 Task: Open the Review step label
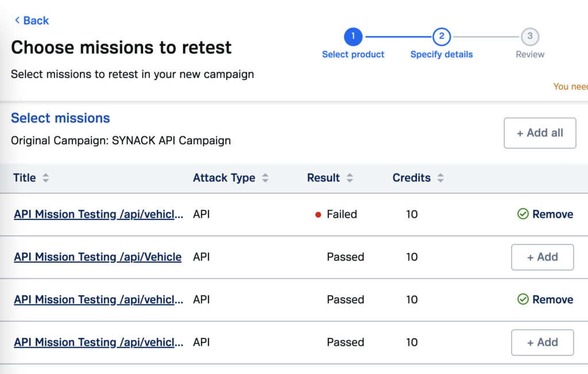tap(530, 55)
